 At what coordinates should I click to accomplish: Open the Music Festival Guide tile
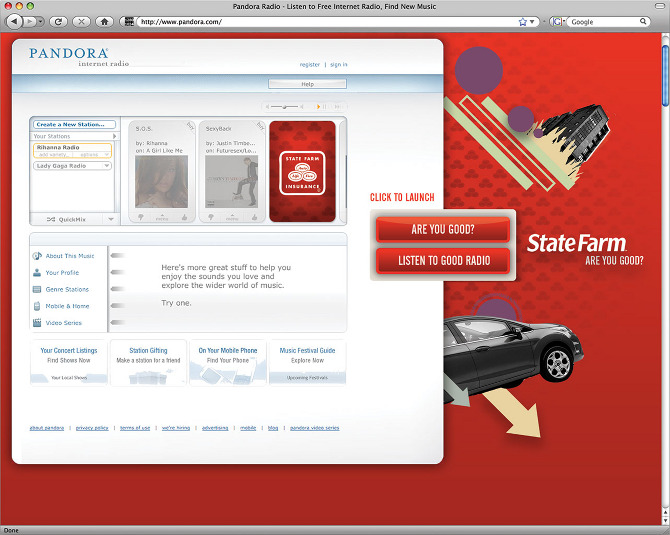(x=307, y=362)
